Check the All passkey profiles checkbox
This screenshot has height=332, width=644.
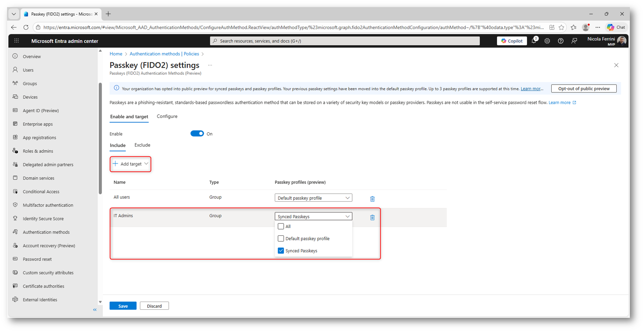(x=281, y=226)
